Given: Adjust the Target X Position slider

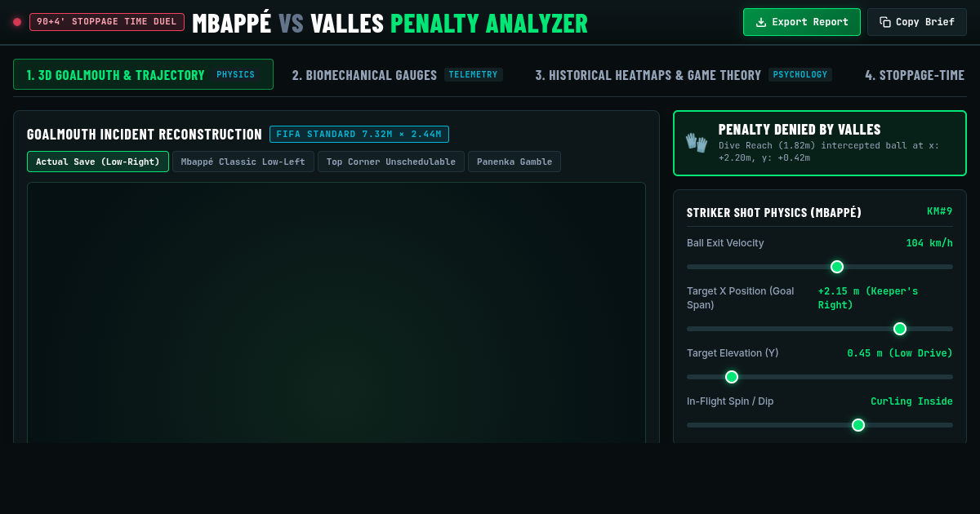Looking at the screenshot, I should [820, 329].
